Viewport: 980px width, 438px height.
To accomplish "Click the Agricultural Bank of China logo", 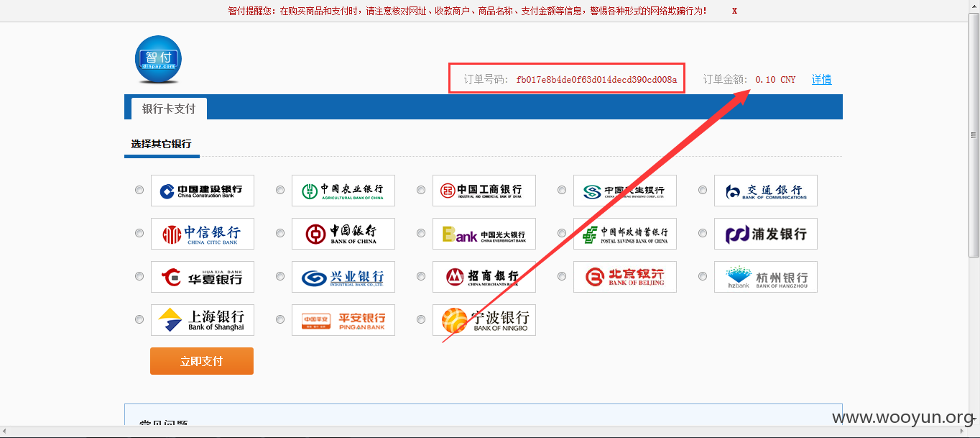I will point(343,191).
